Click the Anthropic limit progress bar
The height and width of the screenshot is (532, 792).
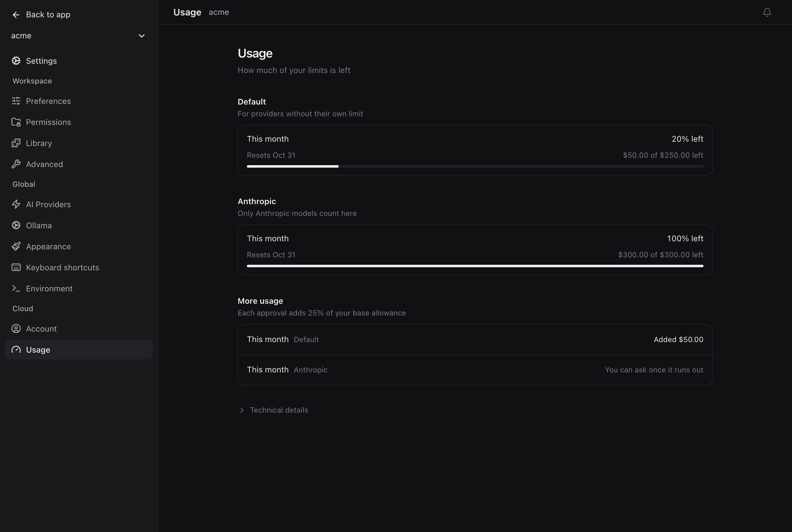pyautogui.click(x=475, y=266)
